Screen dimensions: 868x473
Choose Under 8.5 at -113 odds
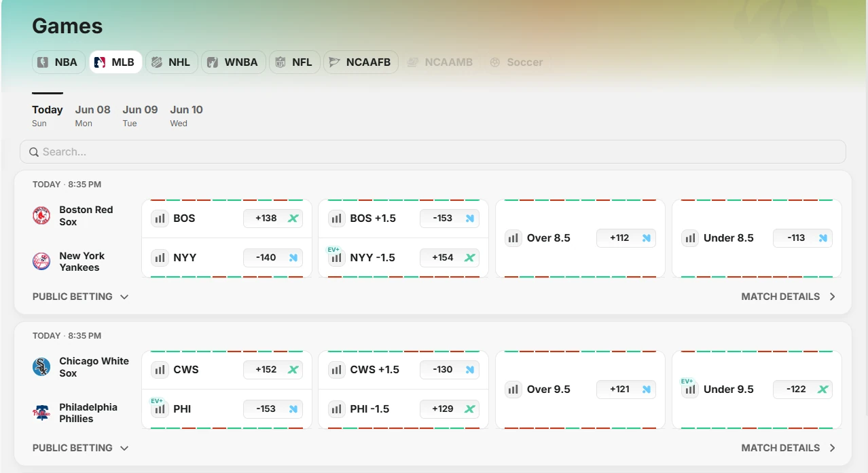tap(803, 238)
